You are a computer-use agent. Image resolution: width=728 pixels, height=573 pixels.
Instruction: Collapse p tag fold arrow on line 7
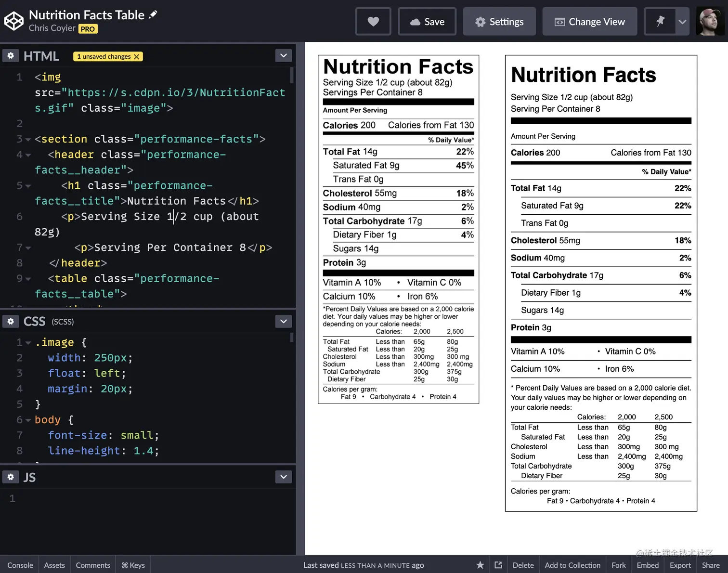point(28,248)
